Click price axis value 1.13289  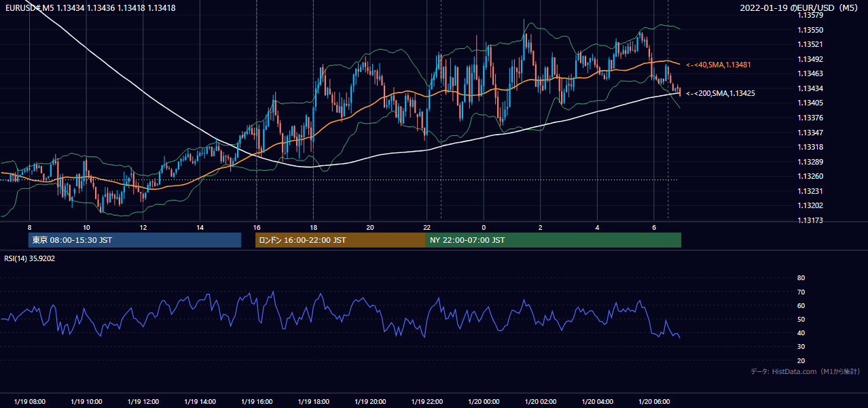click(x=810, y=162)
